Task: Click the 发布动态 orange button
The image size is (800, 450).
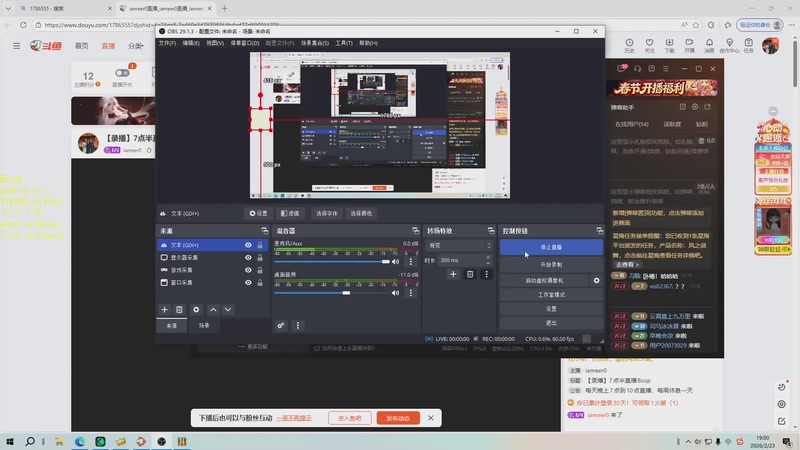Action: (398, 418)
